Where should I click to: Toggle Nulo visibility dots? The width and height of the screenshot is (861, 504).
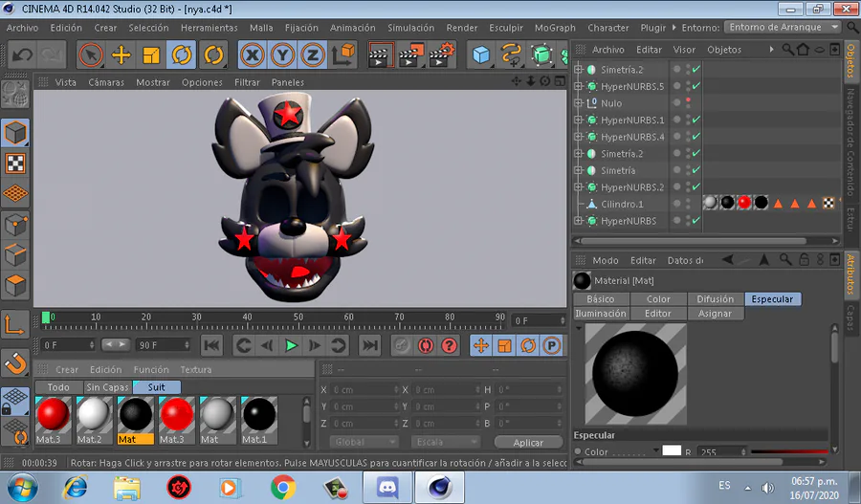click(x=688, y=103)
